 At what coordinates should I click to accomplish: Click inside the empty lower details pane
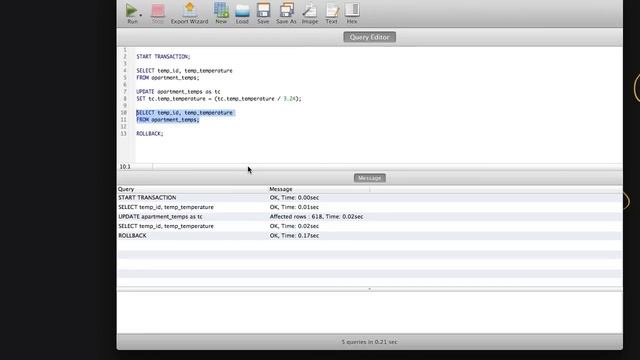click(369, 312)
